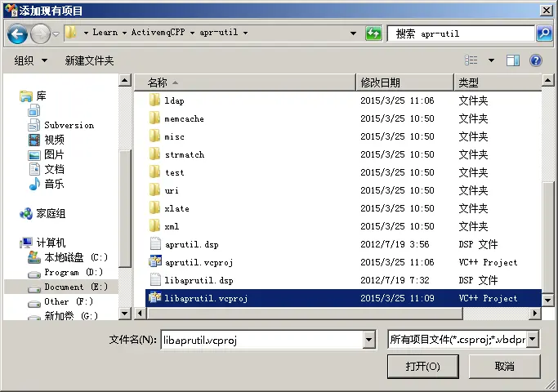
Task: Open recent locations arrow beside forward button
Action: (x=56, y=33)
